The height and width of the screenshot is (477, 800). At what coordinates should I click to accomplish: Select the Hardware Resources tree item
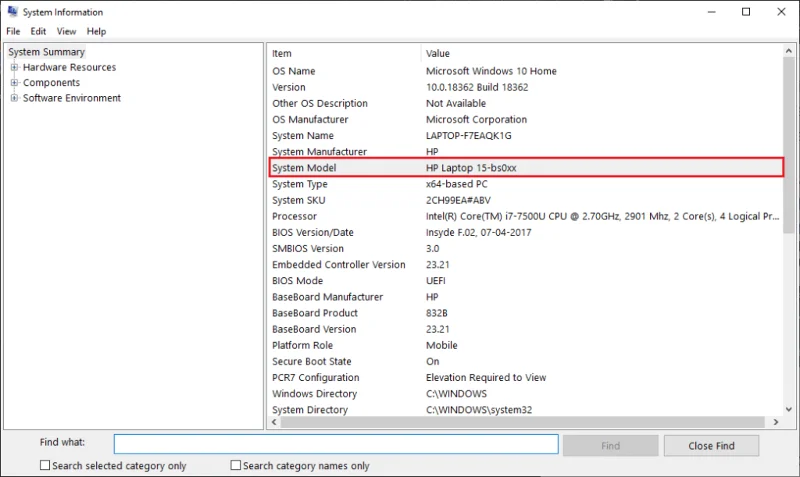pos(69,67)
